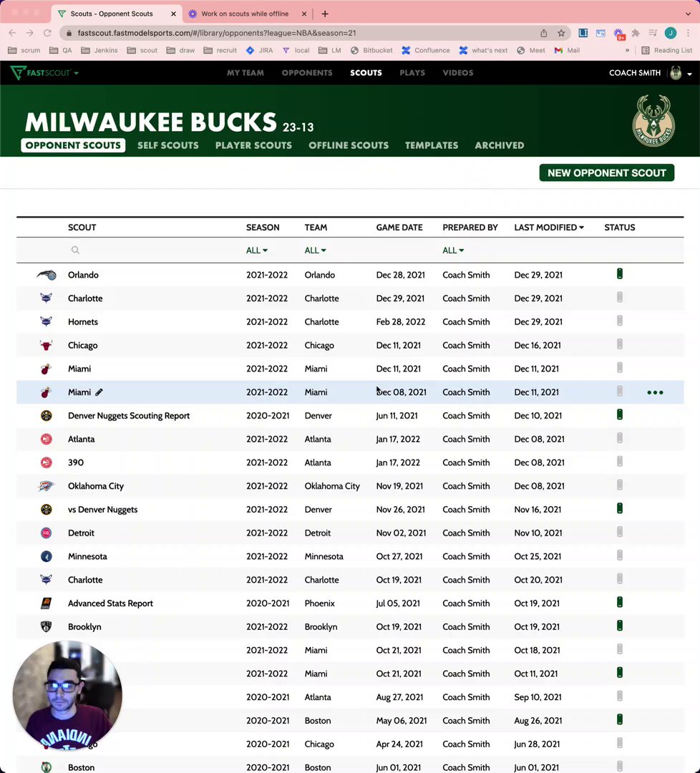The height and width of the screenshot is (773, 700).
Task: Go to the My Team nav item
Action: click(246, 73)
